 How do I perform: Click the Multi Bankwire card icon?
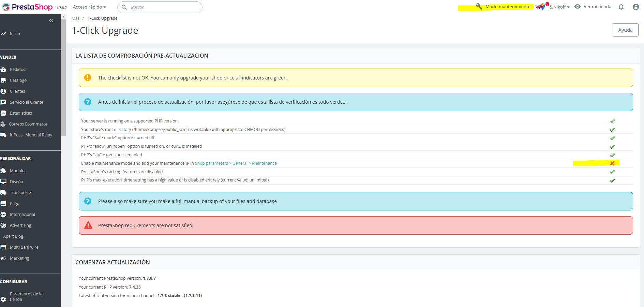pyautogui.click(x=3, y=247)
